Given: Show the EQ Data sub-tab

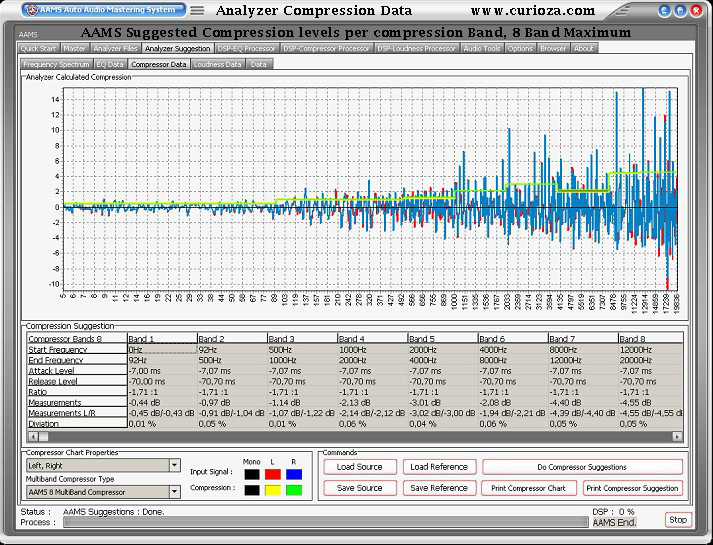Looking at the screenshot, I should point(110,64).
